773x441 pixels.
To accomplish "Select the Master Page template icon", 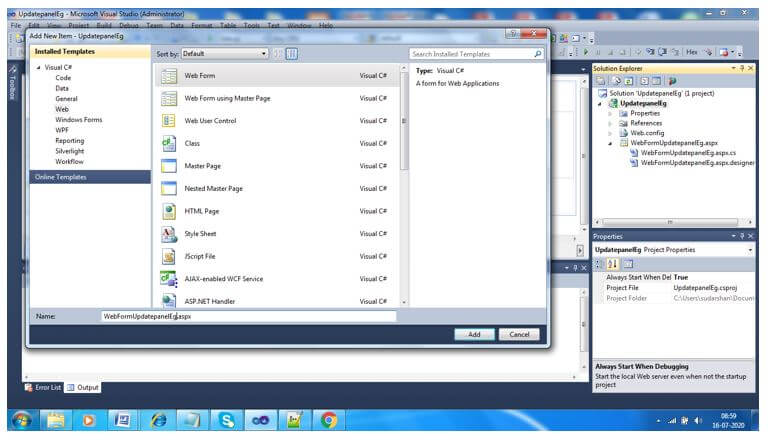I will coord(169,166).
